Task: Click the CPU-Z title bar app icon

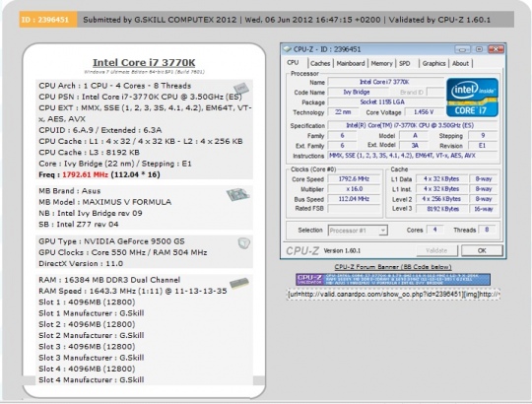Action: click(x=288, y=49)
